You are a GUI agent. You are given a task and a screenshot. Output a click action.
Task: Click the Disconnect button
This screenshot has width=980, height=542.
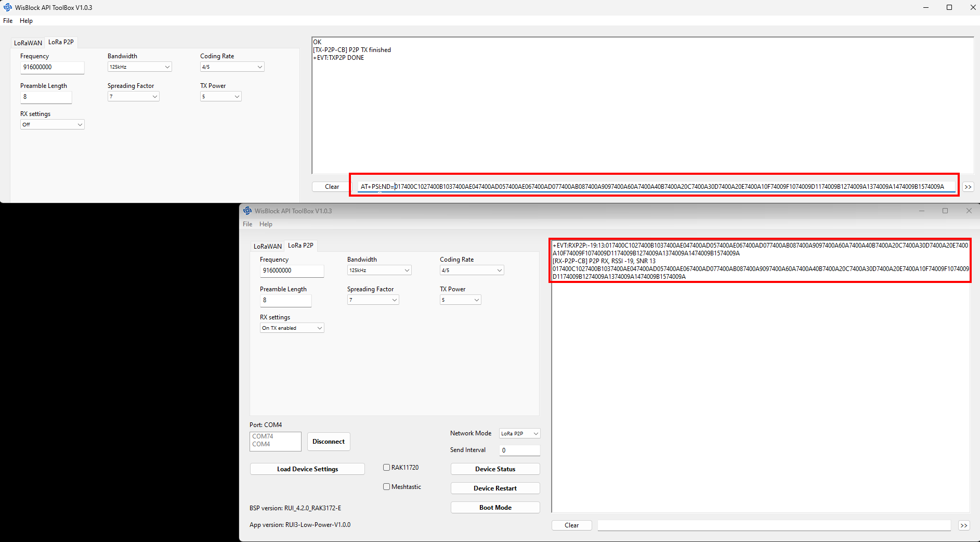329,442
